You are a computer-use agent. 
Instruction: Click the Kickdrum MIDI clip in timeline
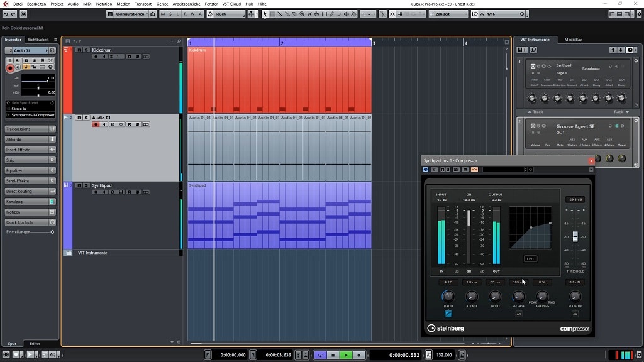pyautogui.click(x=279, y=80)
